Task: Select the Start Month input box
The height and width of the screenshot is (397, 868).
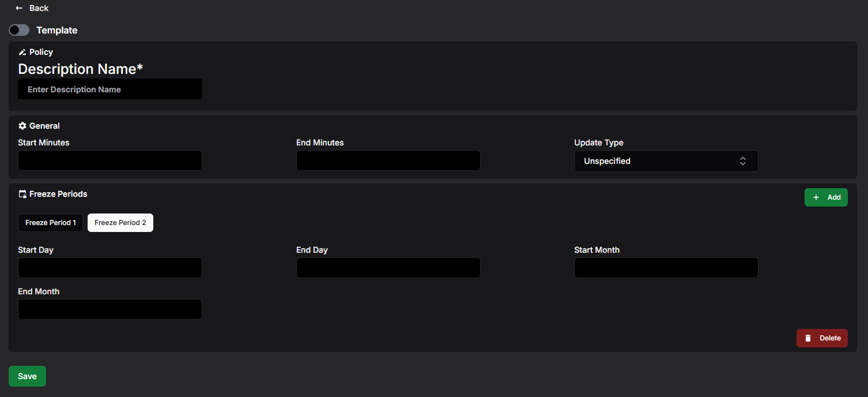Action: point(666,268)
